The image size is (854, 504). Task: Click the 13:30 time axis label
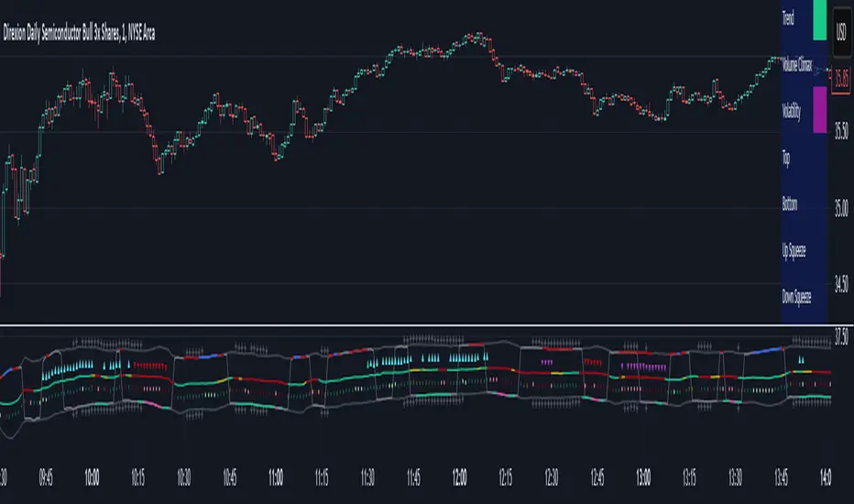click(x=735, y=477)
